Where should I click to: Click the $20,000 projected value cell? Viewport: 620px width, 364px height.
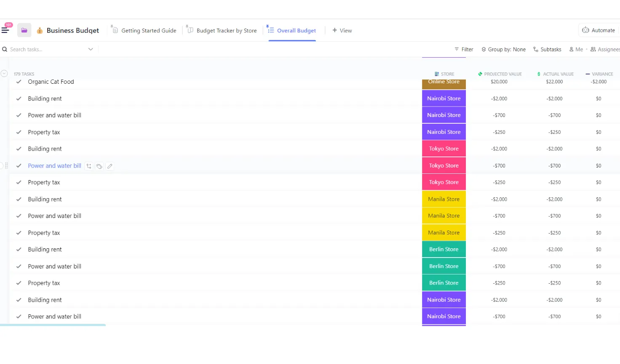(499, 82)
